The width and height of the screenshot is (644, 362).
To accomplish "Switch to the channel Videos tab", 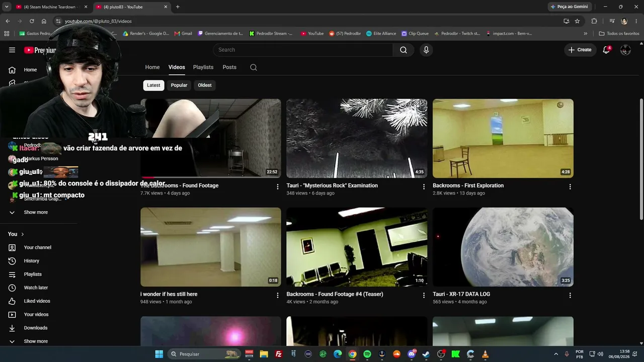I will pos(177,67).
